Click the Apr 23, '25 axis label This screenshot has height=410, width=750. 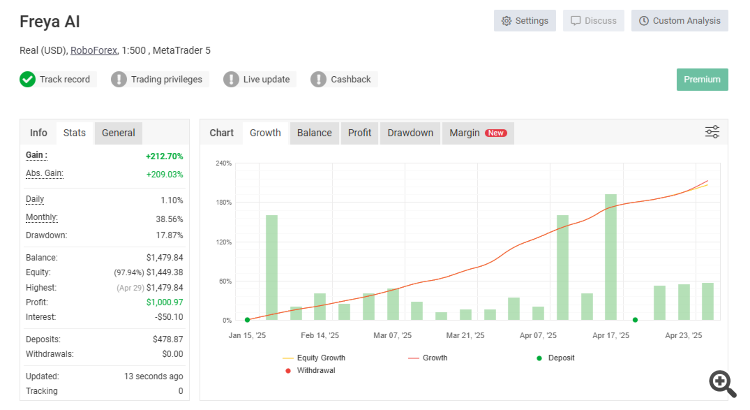(x=684, y=335)
